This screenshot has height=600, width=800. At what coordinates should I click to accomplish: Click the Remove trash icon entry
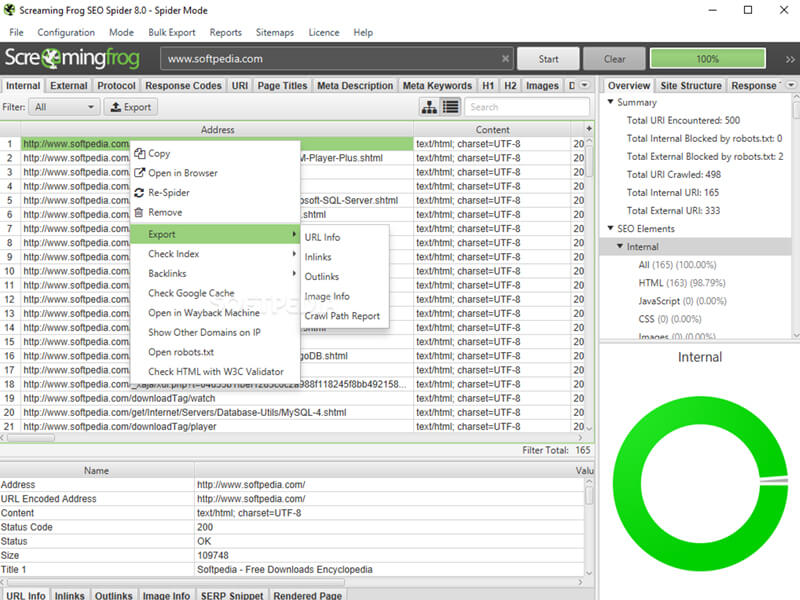pyautogui.click(x=139, y=212)
